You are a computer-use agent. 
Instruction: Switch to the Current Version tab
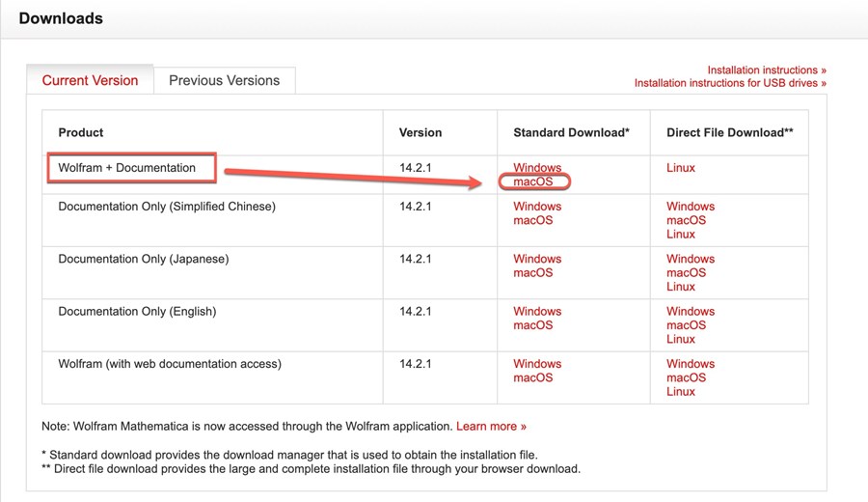point(90,80)
